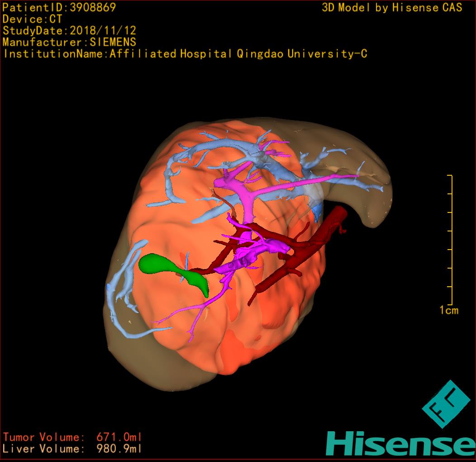
Task: Click the yellow vertical scale bar
Action: 452,240
